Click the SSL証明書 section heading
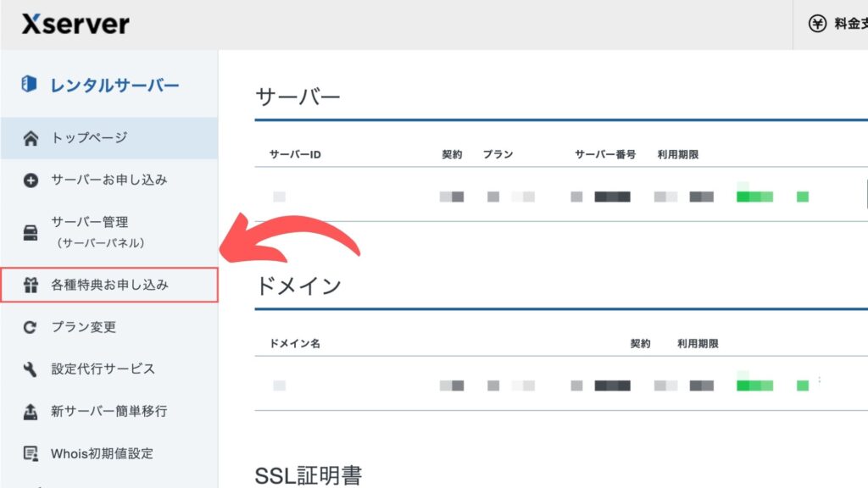868x488 pixels. pyautogui.click(x=309, y=475)
